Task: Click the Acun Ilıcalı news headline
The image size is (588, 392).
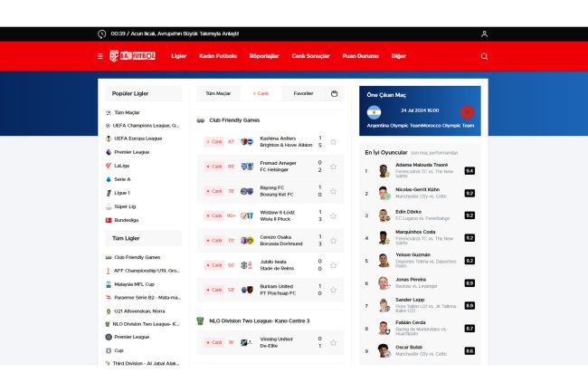Action: [175, 33]
